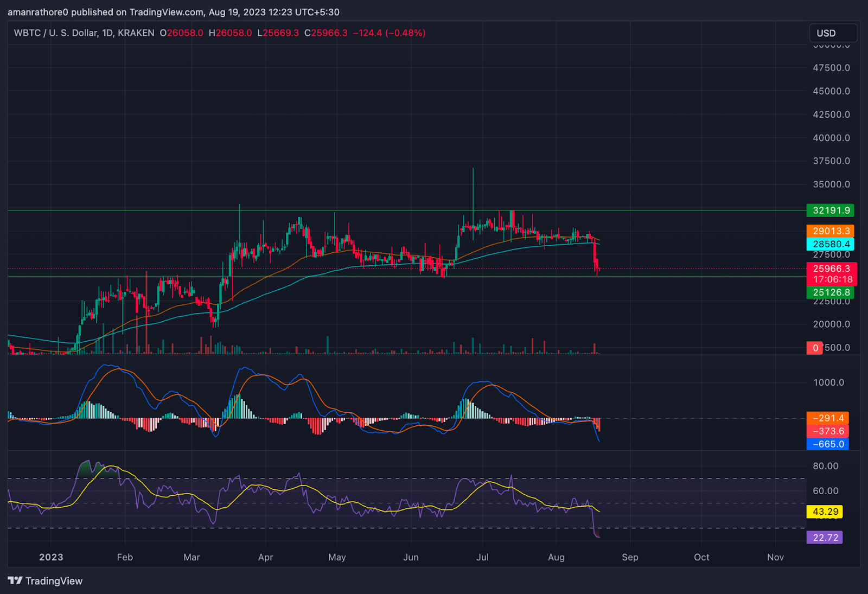Viewport: 868px width, 594px height.
Task: Click the WBTC / U. S. Dollar symbol title
Action: coord(56,33)
